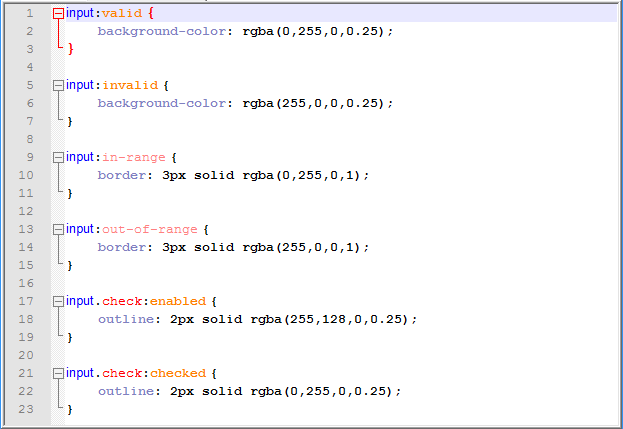Collapse the input:invalid block fold marker

[58, 85]
